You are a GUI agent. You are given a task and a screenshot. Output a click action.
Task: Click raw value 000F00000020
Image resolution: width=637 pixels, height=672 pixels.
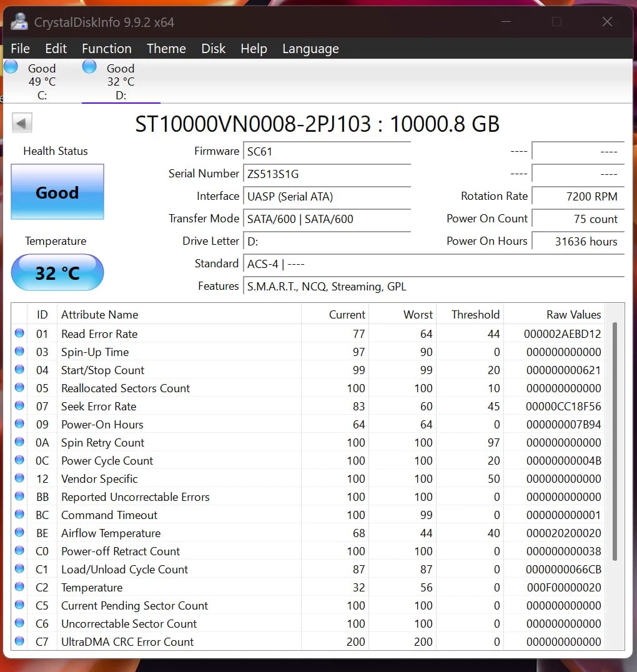(x=564, y=587)
